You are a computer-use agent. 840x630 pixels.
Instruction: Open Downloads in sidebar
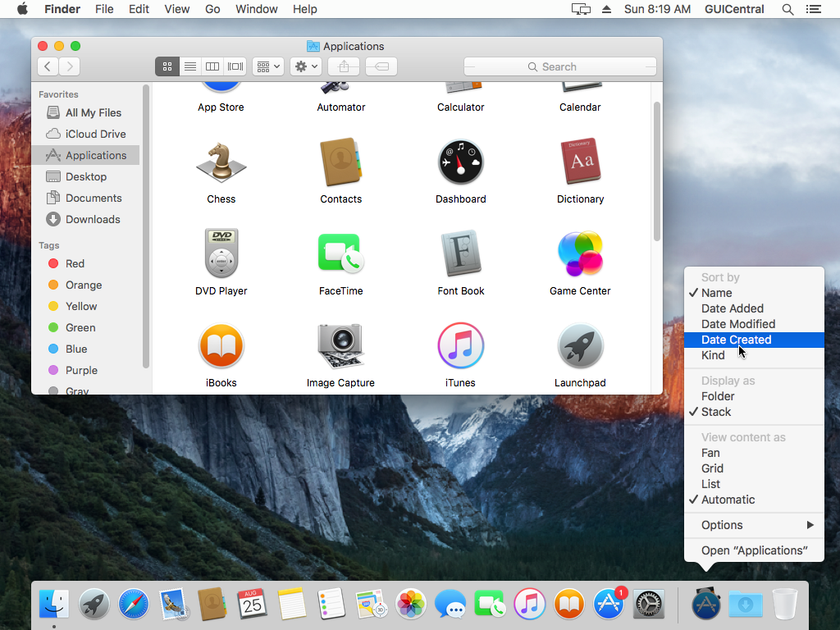pyautogui.click(x=85, y=220)
